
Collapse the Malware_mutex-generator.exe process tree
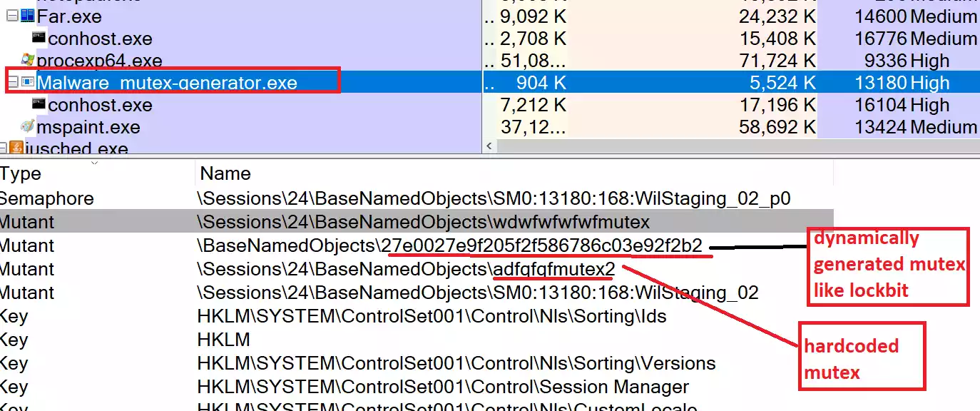click(x=12, y=82)
